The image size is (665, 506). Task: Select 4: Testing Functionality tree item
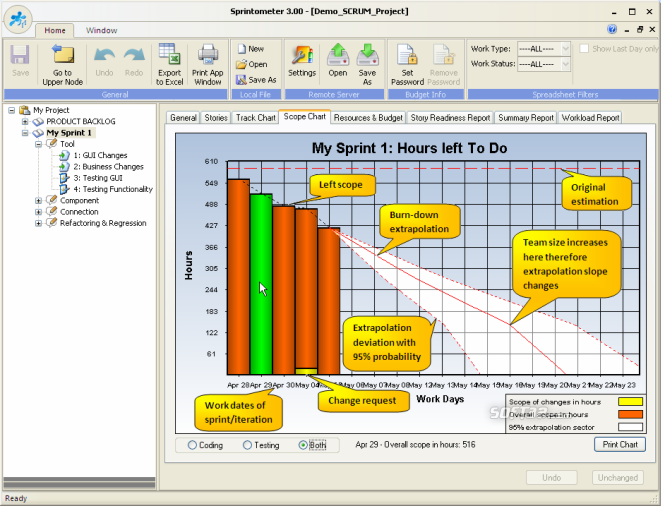click(113, 189)
